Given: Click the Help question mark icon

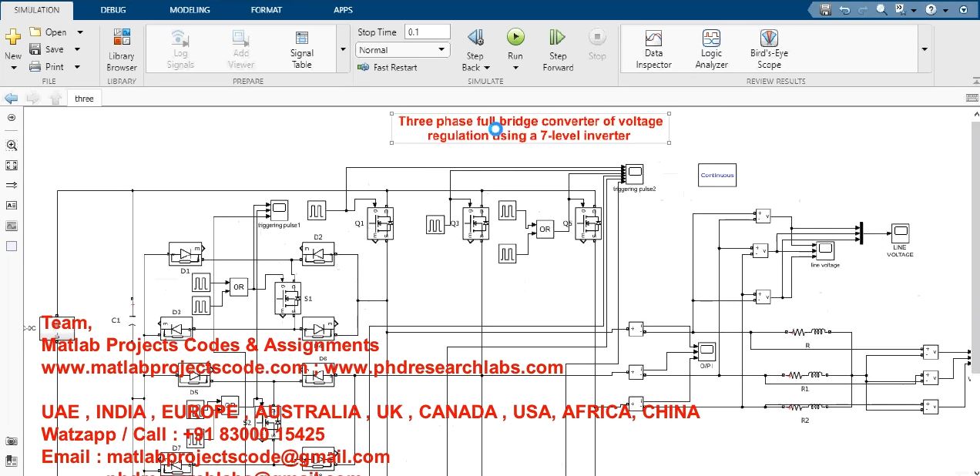Looking at the screenshot, I should [x=931, y=10].
